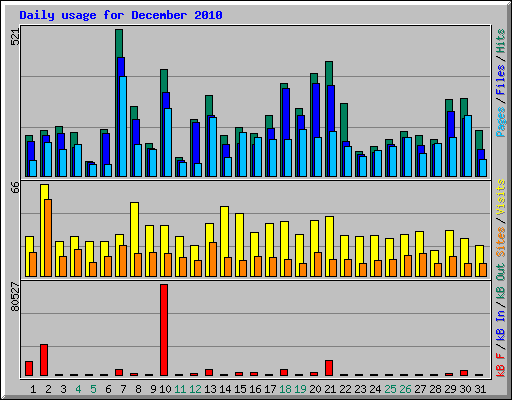Click day label '14' on the x-axis
512x400 pixels.
click(x=225, y=389)
